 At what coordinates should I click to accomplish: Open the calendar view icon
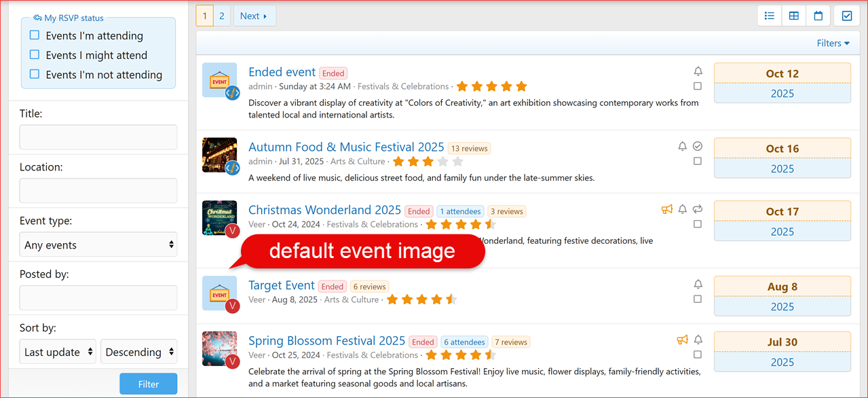pyautogui.click(x=818, y=16)
